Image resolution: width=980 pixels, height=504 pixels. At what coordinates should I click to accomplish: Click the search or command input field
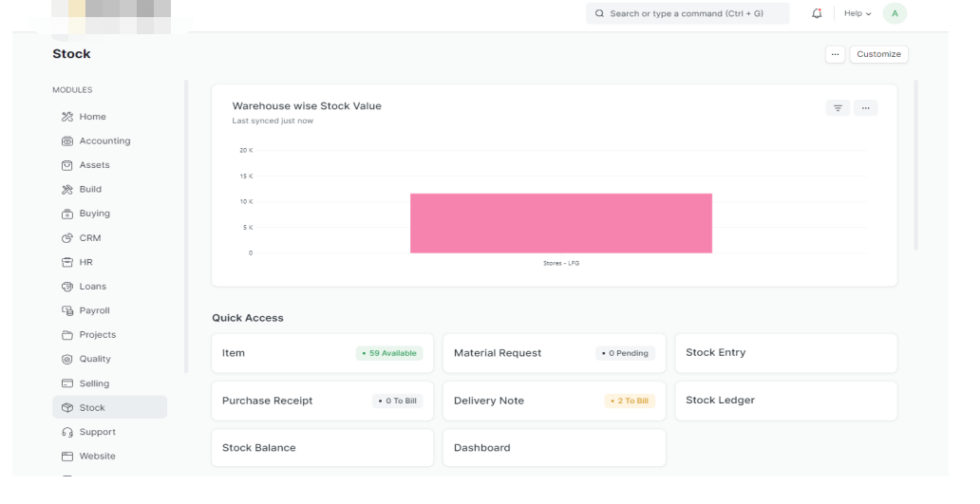[688, 13]
